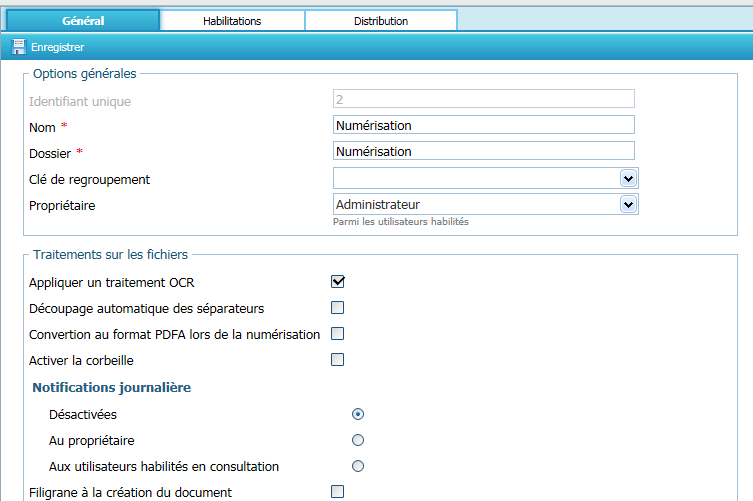Click the floppy disk save icon

click(18, 47)
